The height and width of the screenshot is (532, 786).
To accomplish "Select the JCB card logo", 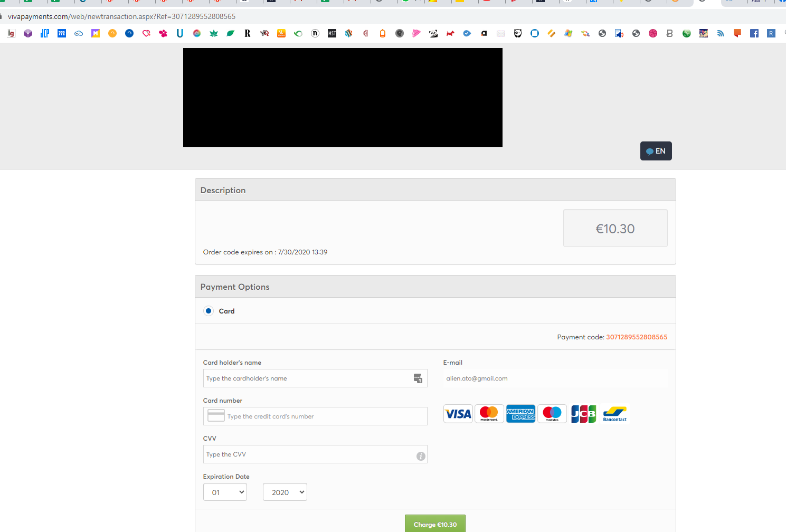I will 583,414.
